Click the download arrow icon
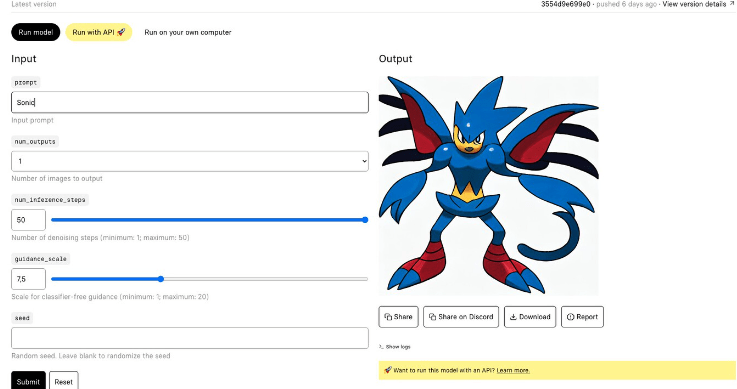This screenshot has height=389, width=737. coord(513,317)
